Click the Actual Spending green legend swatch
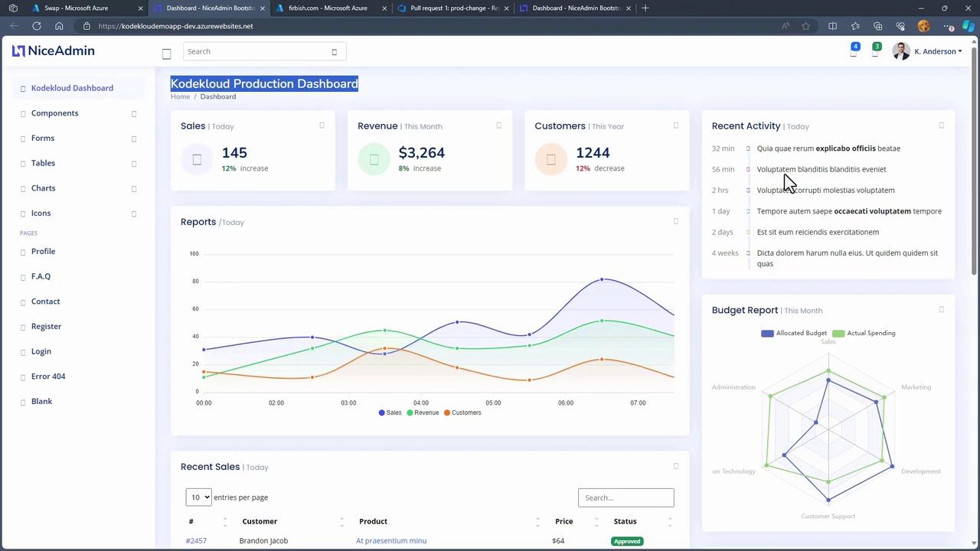 pyautogui.click(x=838, y=333)
